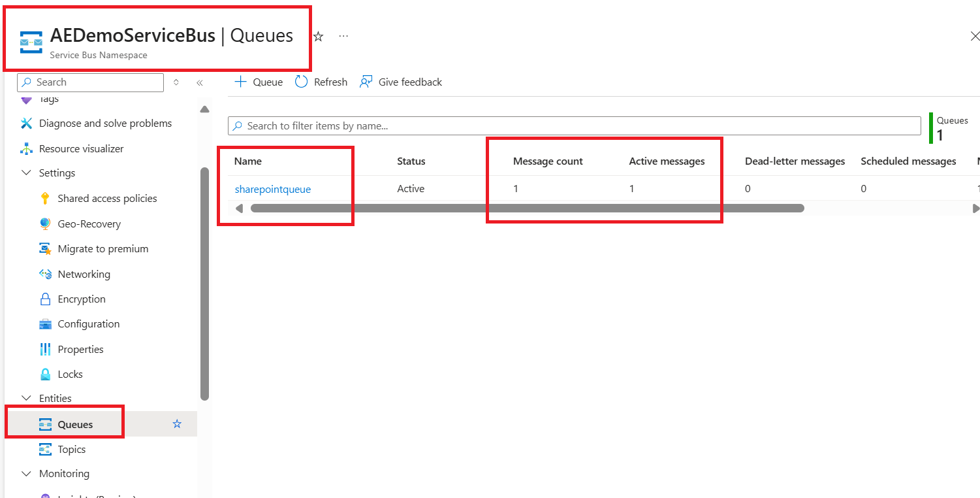Click the Networking icon
Viewport: 980px width, 498px height.
click(45, 274)
